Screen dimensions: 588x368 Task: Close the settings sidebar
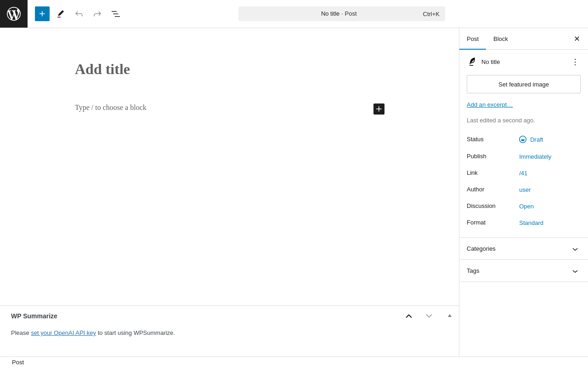pyautogui.click(x=577, y=39)
